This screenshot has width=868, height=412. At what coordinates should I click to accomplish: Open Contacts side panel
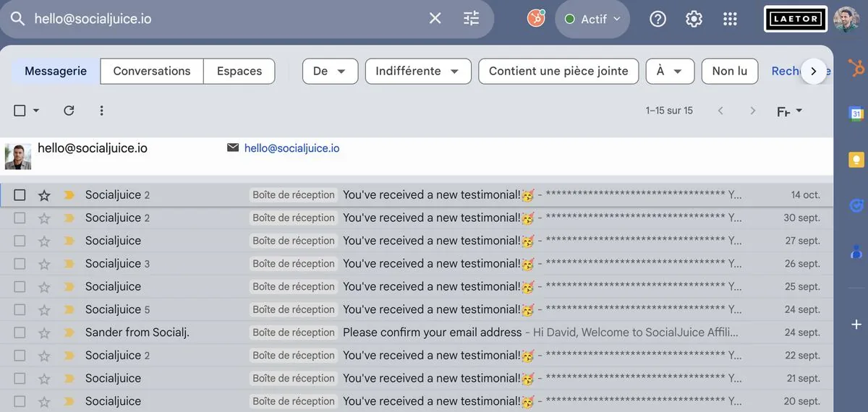click(x=856, y=252)
